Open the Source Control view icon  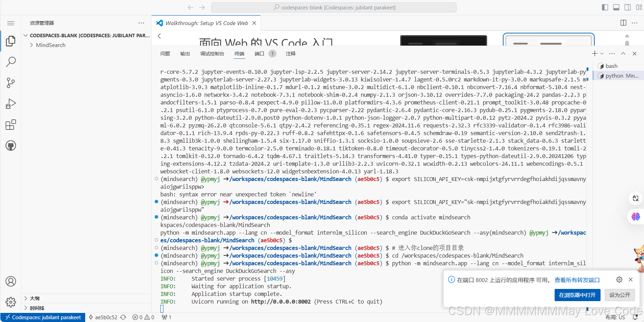10,83
